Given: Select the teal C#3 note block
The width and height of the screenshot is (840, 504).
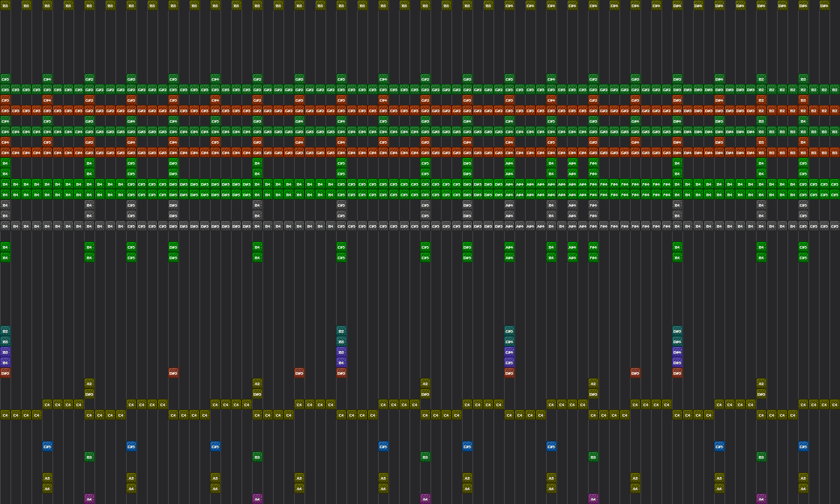Looking at the screenshot, I should [509, 331].
